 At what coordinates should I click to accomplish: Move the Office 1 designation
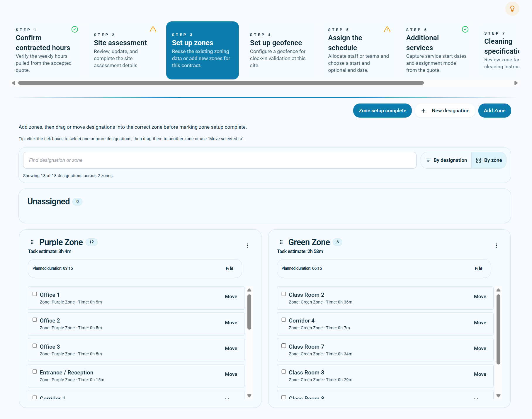[x=231, y=297]
